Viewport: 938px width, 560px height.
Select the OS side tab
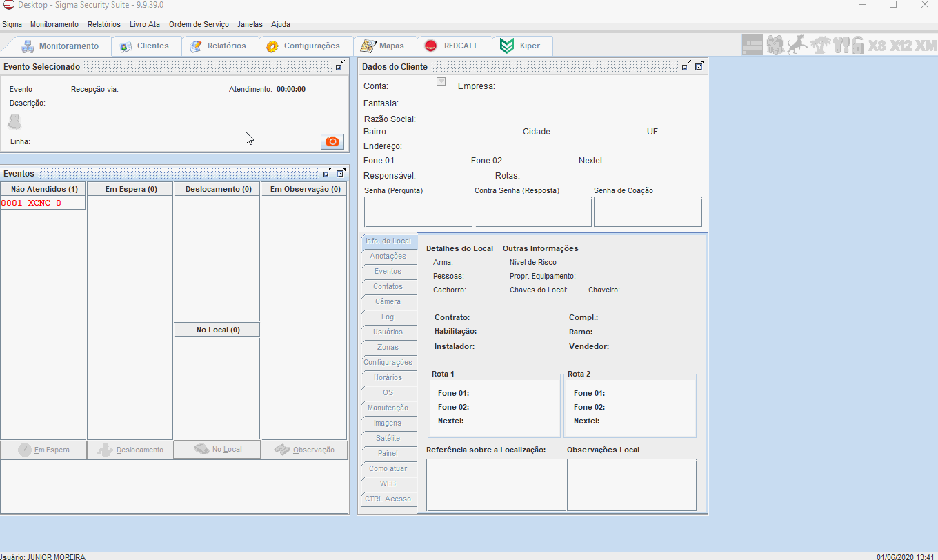pos(388,392)
